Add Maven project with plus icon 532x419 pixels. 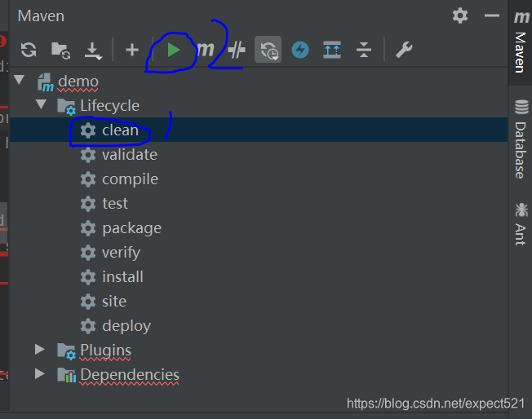click(x=132, y=50)
